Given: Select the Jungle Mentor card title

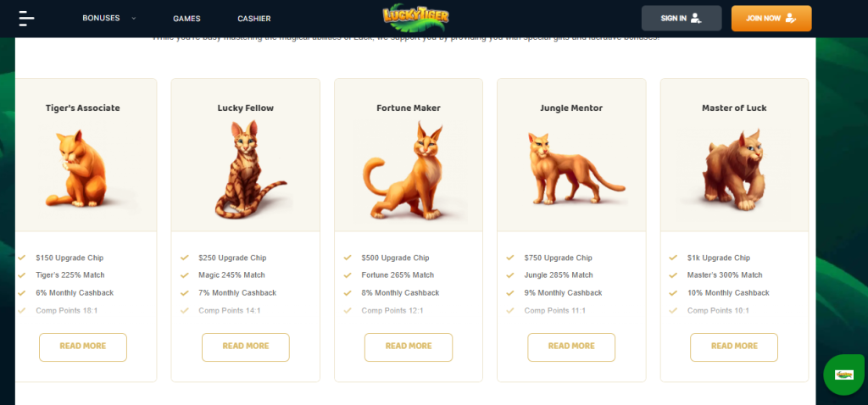Looking at the screenshot, I should (571, 108).
